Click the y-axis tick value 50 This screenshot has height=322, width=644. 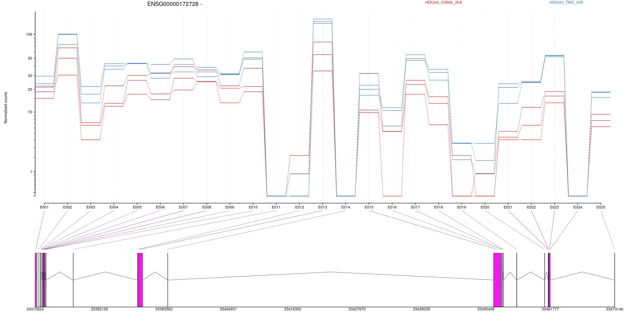[x=30, y=58]
